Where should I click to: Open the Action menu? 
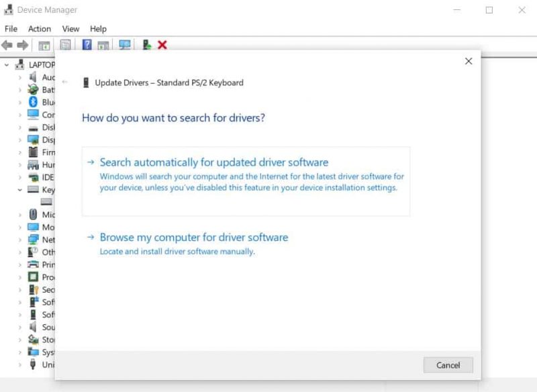(39, 28)
